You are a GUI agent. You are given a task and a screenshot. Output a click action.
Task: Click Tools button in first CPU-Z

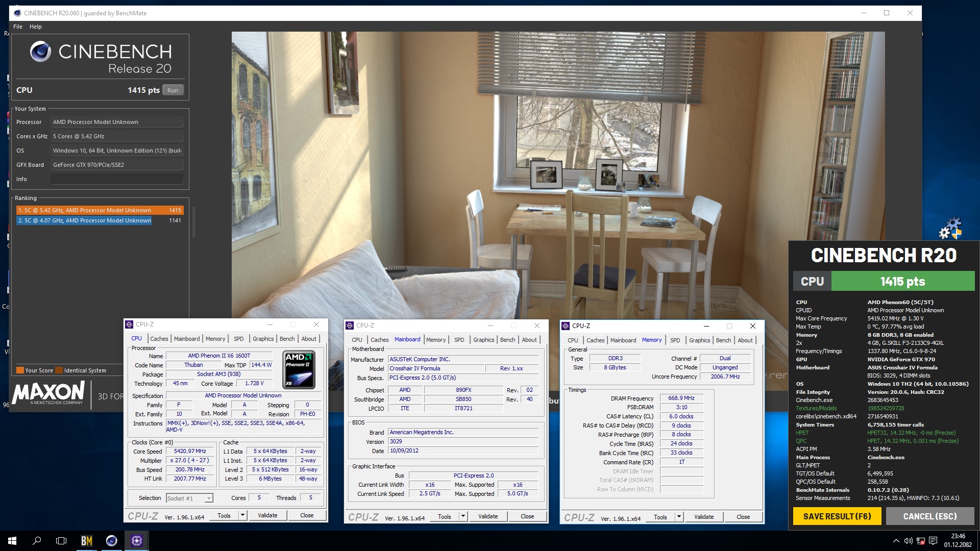coord(224,516)
